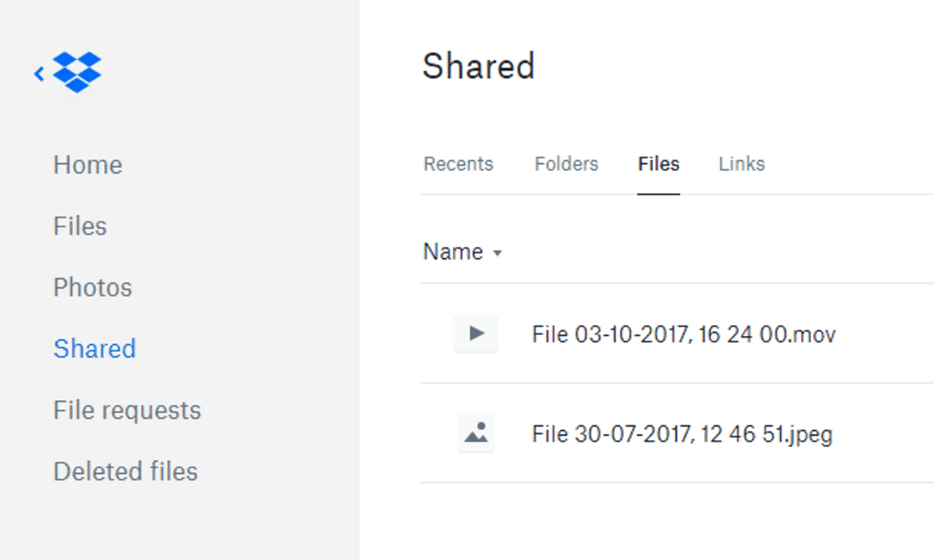
Task: Open File requests page
Action: click(127, 411)
